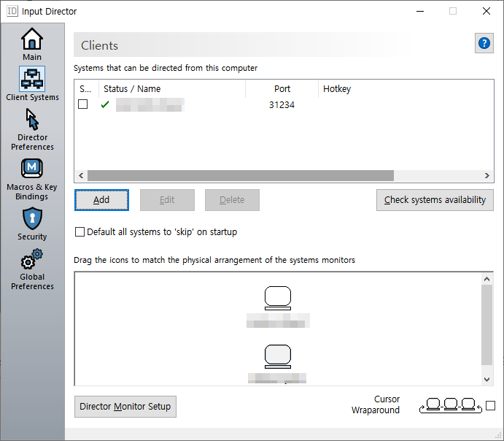The width and height of the screenshot is (504, 441).
Task: Click the S... column header
Action: tap(87, 89)
